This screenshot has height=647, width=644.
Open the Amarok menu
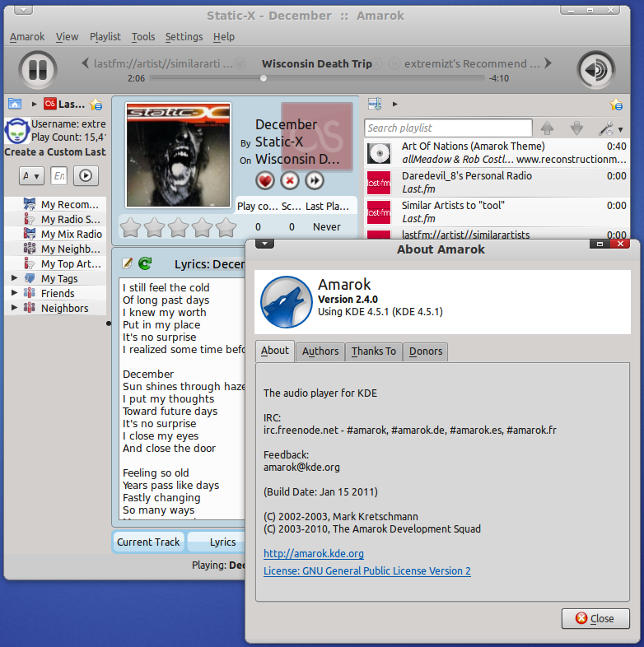pyautogui.click(x=27, y=37)
